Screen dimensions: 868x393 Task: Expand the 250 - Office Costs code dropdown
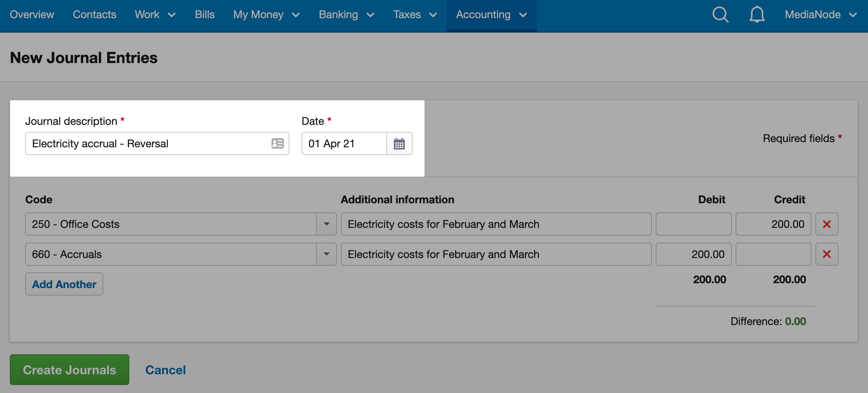coord(326,224)
